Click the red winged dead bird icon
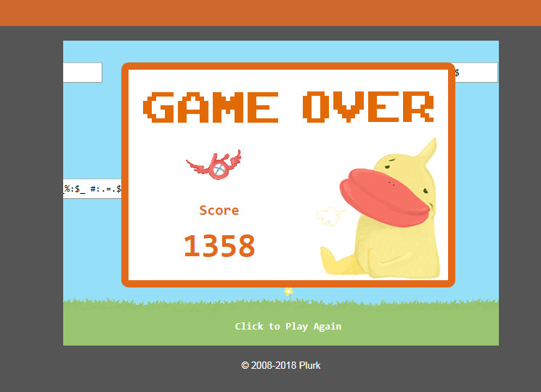 pos(214,165)
